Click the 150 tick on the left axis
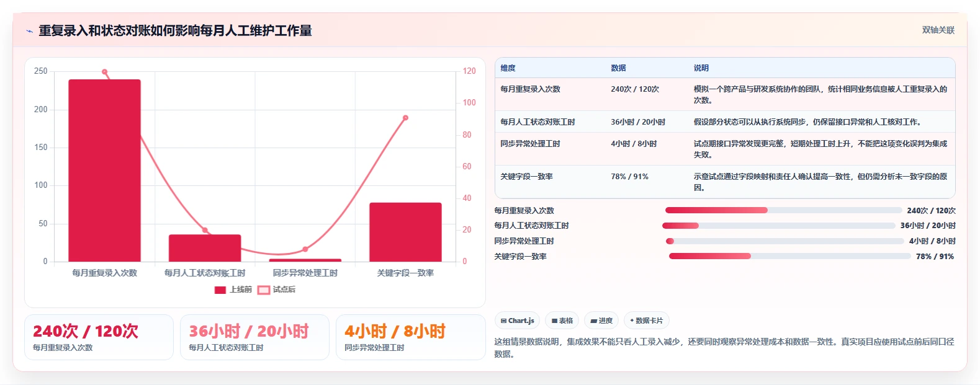The height and width of the screenshot is (385, 980). 41,148
